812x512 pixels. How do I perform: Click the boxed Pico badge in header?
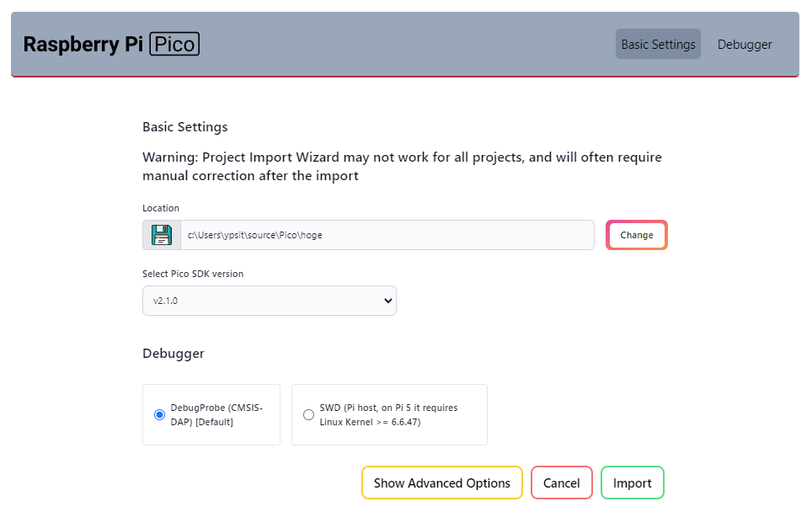[174, 45]
